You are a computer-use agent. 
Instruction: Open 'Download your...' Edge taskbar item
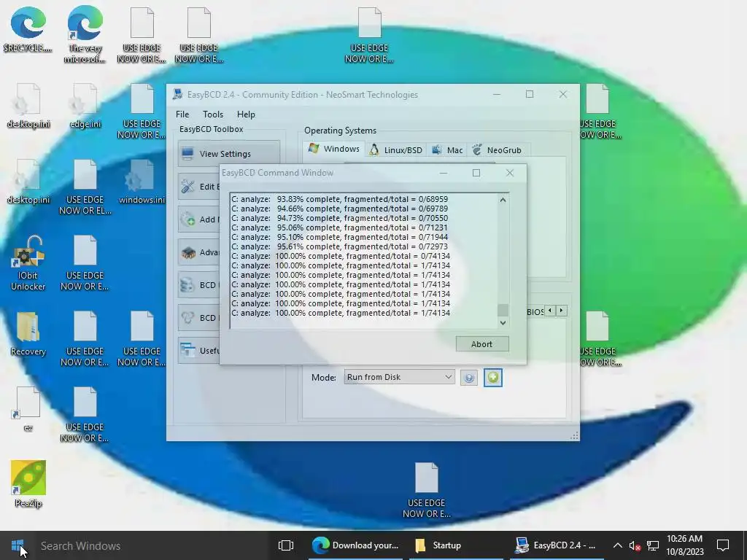355,545
